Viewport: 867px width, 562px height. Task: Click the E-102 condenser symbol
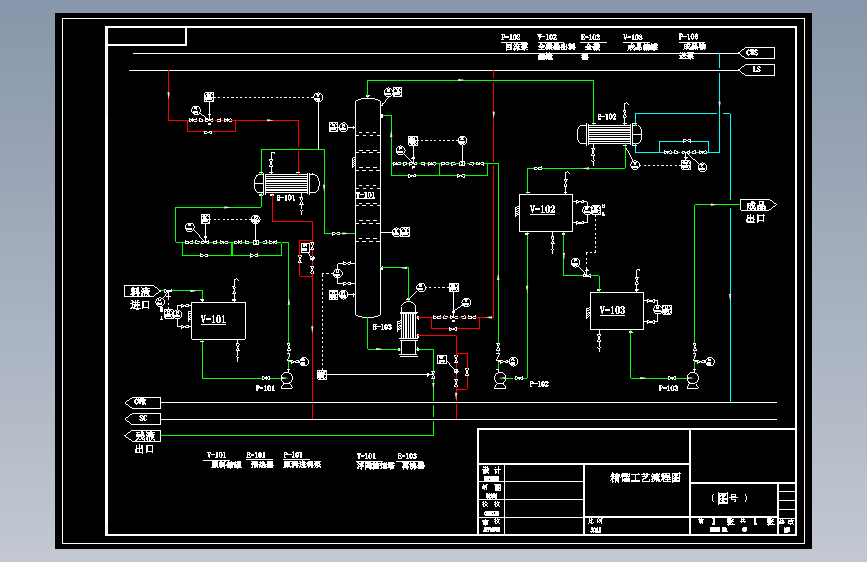pos(609,134)
